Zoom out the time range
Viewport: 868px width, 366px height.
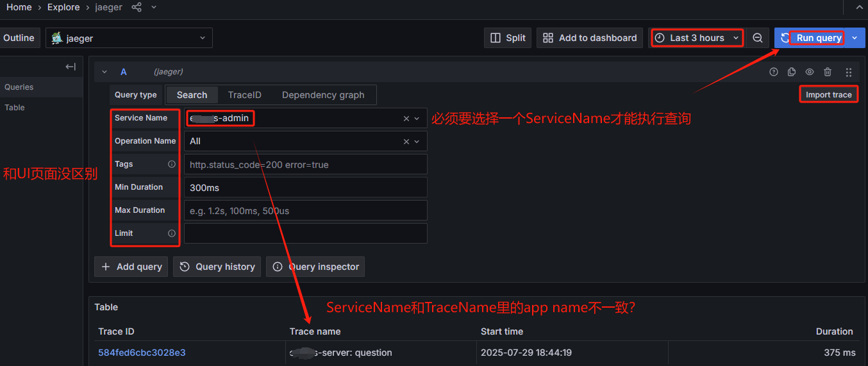click(757, 38)
